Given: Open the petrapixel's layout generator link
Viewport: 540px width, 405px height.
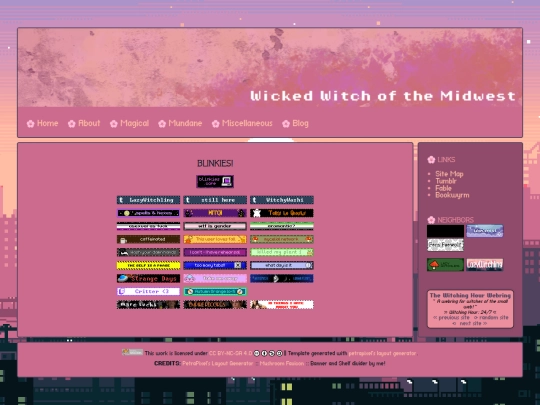Looking at the screenshot, I should tap(382, 353).
